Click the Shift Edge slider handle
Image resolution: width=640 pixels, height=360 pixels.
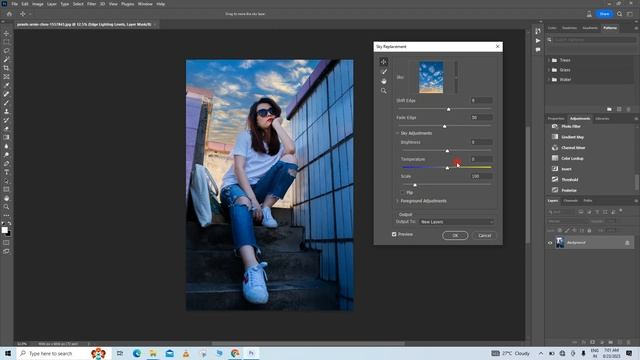[449, 109]
